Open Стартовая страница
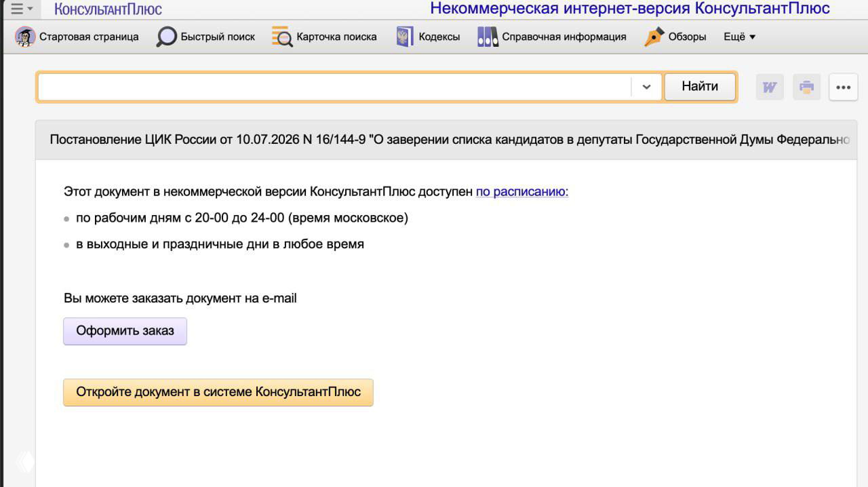Image resolution: width=868 pixels, height=487 pixels. (x=89, y=37)
